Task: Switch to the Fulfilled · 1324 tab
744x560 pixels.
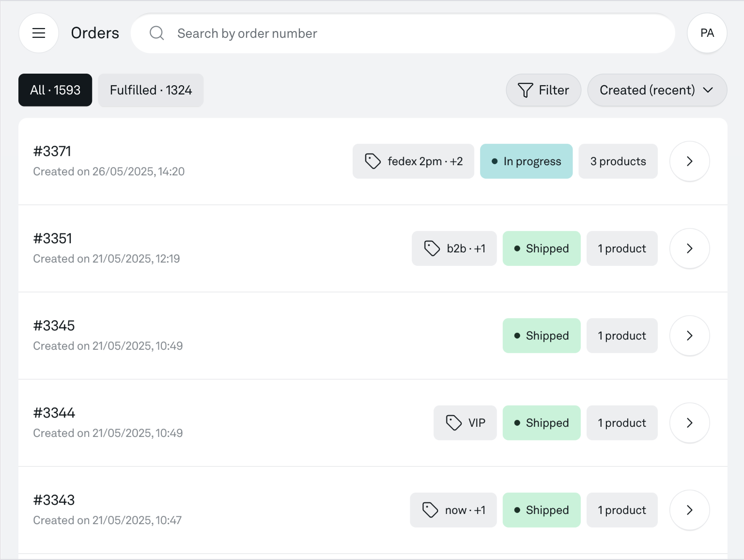Action: point(151,90)
